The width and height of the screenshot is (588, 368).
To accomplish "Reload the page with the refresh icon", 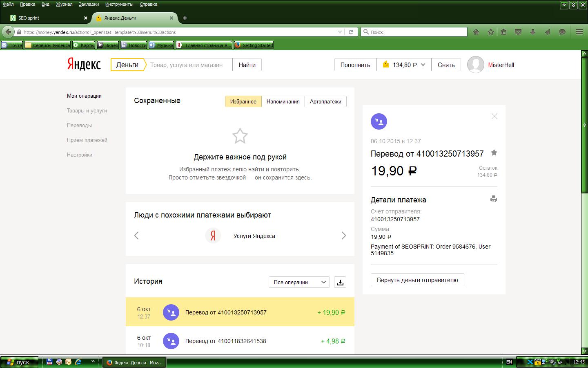I will pos(351,32).
